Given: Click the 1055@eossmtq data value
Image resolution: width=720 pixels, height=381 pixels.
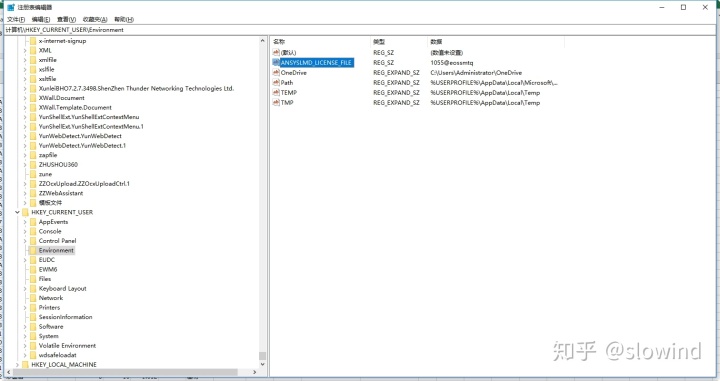Looking at the screenshot, I should coord(451,62).
